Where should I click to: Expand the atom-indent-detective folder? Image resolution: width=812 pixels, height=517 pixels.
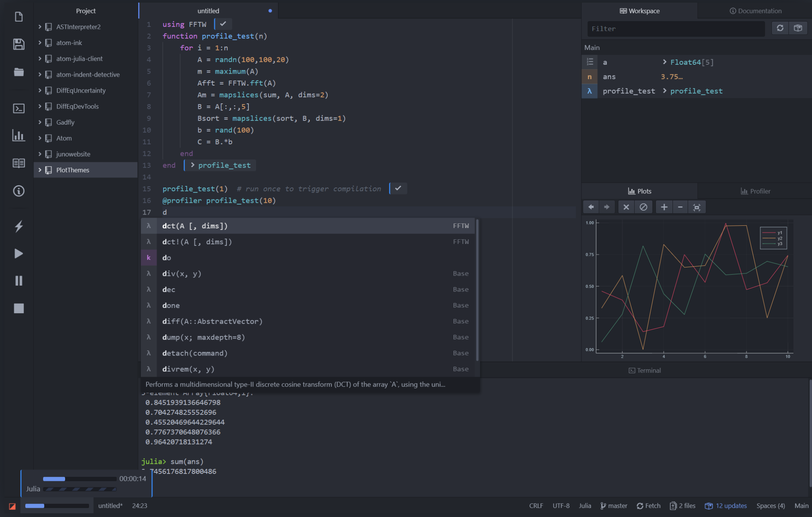(40, 74)
